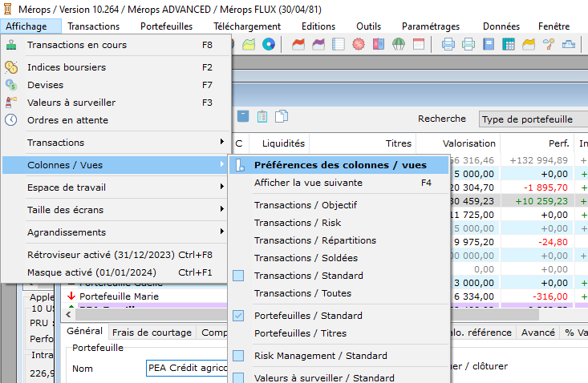Select Masque activé (01/01/2024)
Viewport: 588px width, 383px height.
click(x=116, y=272)
